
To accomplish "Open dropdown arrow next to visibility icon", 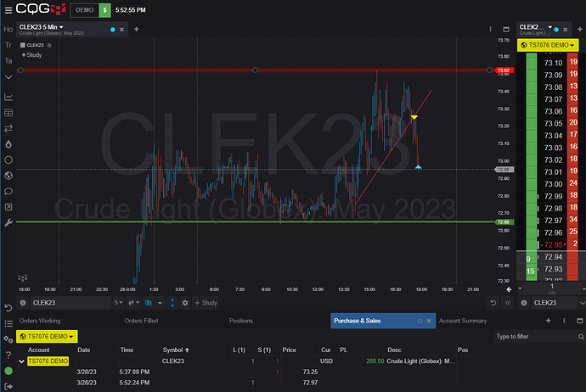I will pyautogui.click(x=160, y=303).
